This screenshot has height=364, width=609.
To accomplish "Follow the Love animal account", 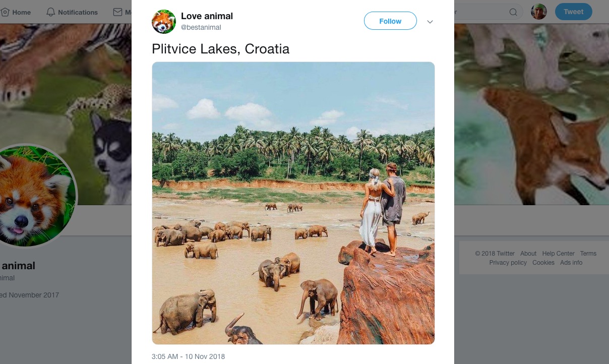I will (x=390, y=21).
